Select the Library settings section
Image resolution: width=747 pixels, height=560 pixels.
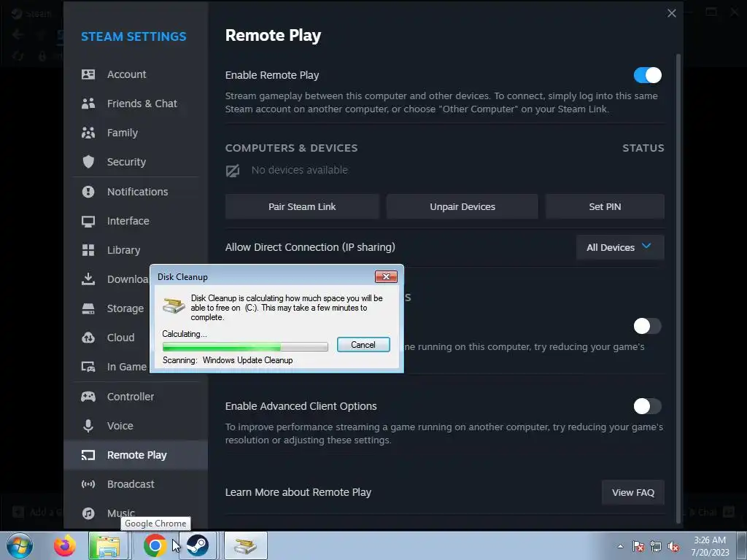(x=135, y=250)
